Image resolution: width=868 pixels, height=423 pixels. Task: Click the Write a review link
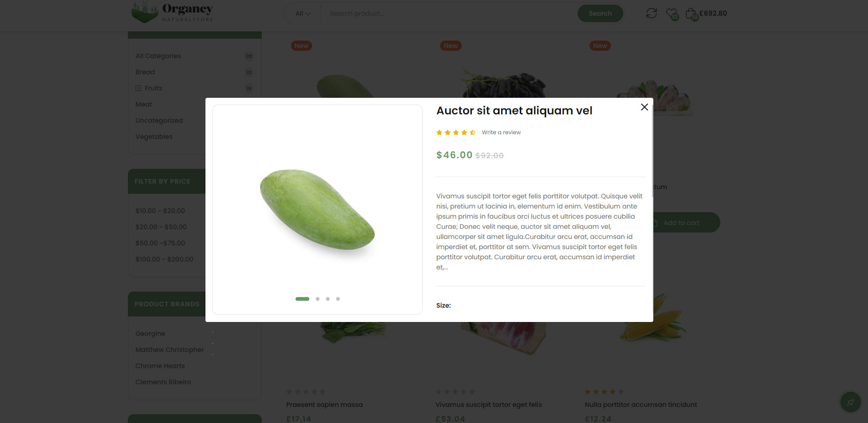pyautogui.click(x=501, y=132)
